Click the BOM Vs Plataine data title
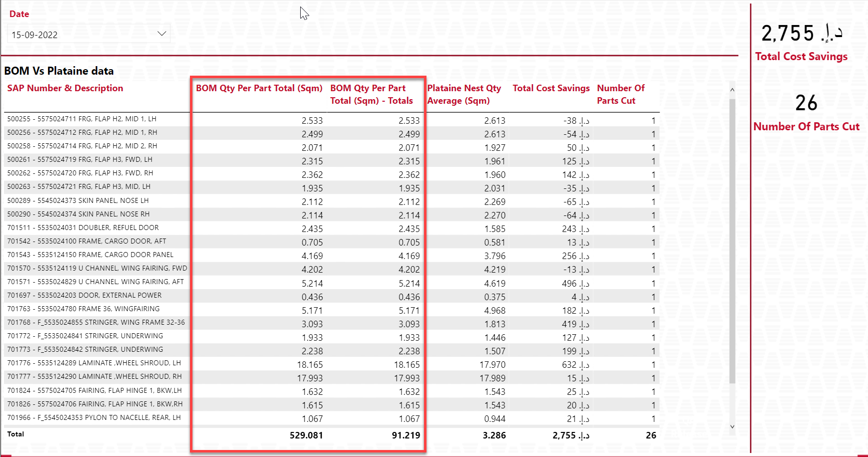This screenshot has height=457, width=868. [59, 71]
